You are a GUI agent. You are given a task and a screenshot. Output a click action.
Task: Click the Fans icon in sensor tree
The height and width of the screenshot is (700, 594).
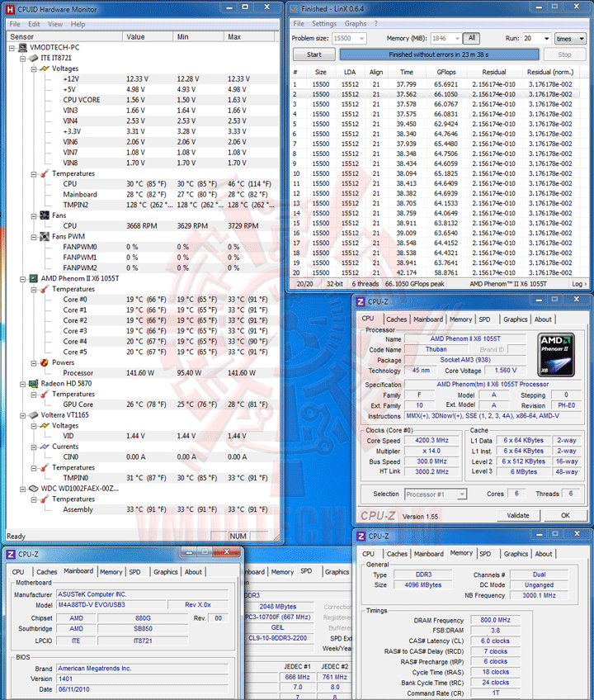click(45, 215)
